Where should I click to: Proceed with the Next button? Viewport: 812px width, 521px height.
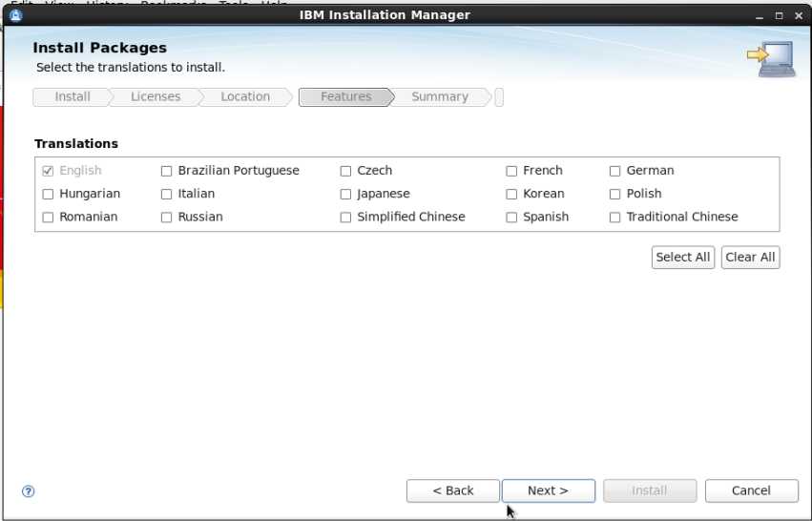pos(549,490)
